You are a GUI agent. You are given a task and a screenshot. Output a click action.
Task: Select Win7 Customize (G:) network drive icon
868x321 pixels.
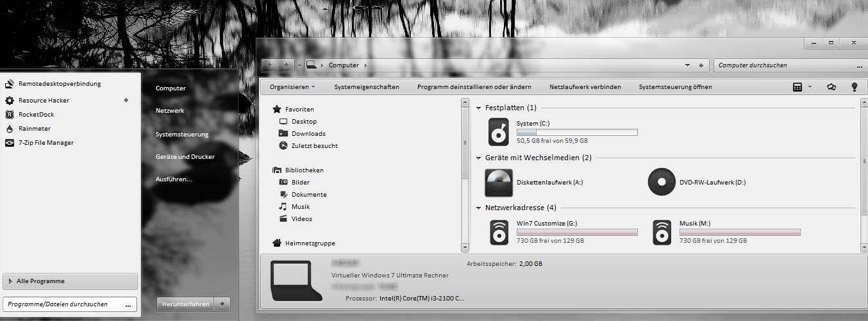pyautogui.click(x=499, y=232)
